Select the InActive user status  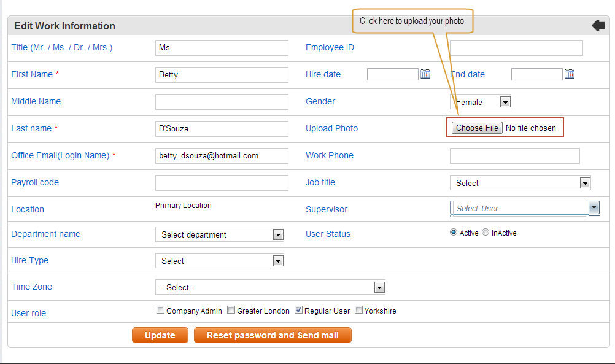[x=485, y=232]
